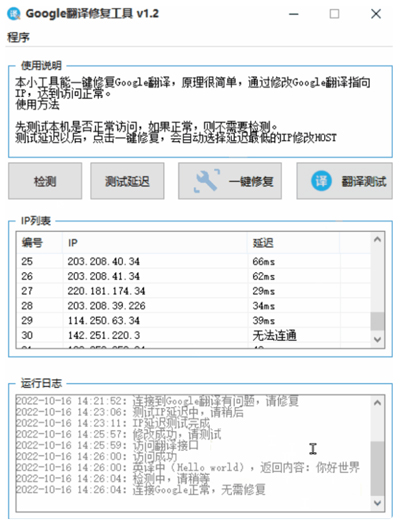Sort by the 编号 column header
400x525 pixels.
pos(39,242)
